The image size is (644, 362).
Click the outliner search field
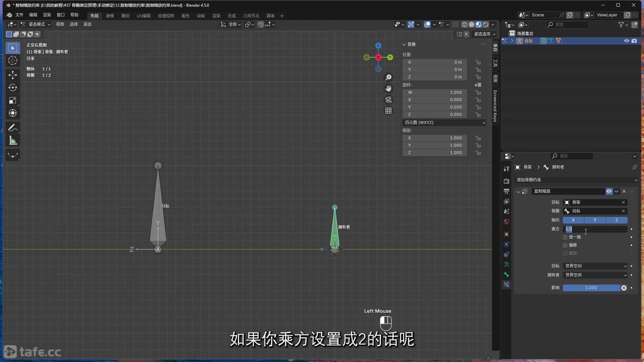pyautogui.click(x=568, y=24)
